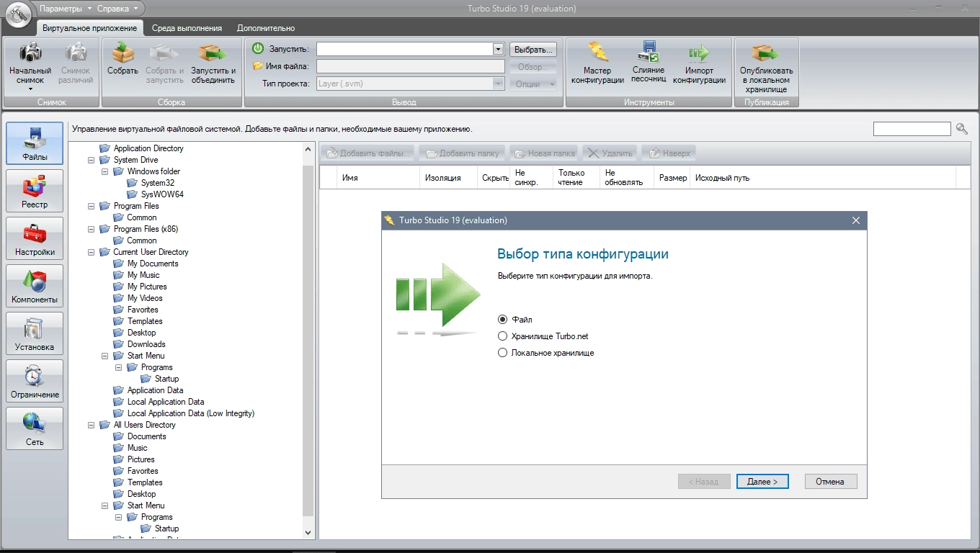Select My Videos tree item

tap(145, 298)
